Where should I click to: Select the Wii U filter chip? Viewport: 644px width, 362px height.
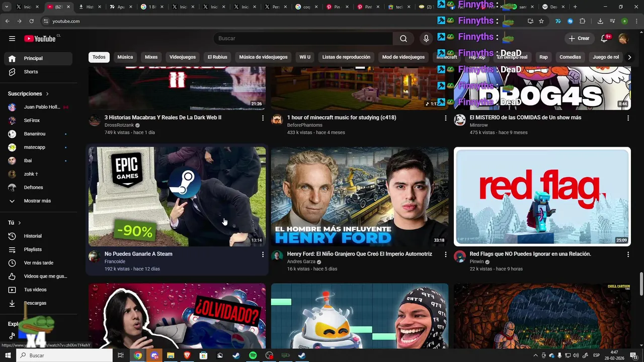click(305, 57)
